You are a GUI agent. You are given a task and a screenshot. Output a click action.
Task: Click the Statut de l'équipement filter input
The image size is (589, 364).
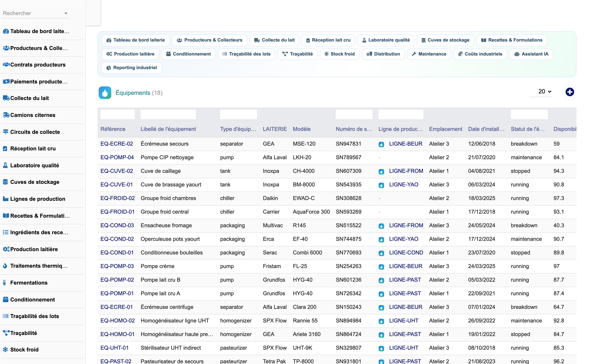(529, 115)
